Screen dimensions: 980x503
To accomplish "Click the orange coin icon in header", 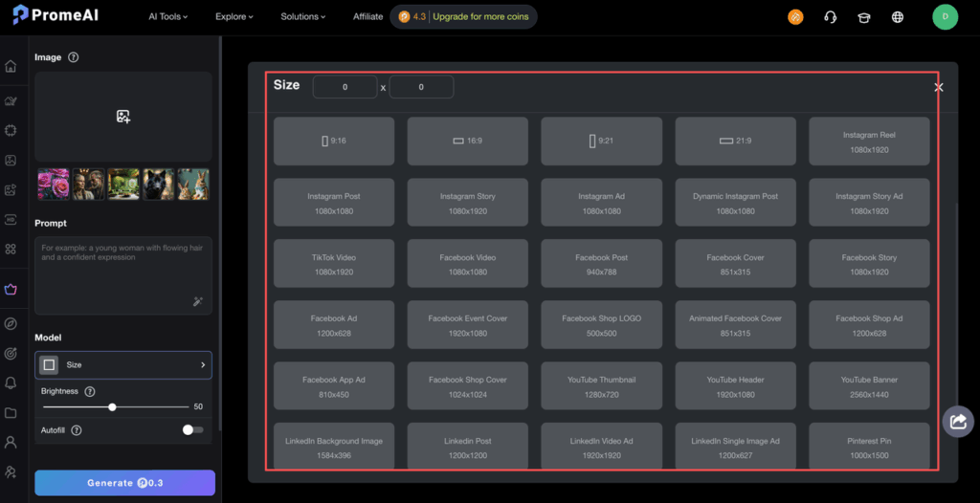I will [x=795, y=17].
